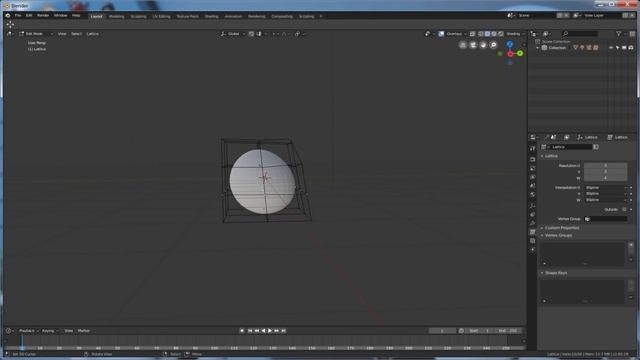This screenshot has height=360, width=640.
Task: Play animation forward
Action: pyautogui.click(x=270, y=331)
